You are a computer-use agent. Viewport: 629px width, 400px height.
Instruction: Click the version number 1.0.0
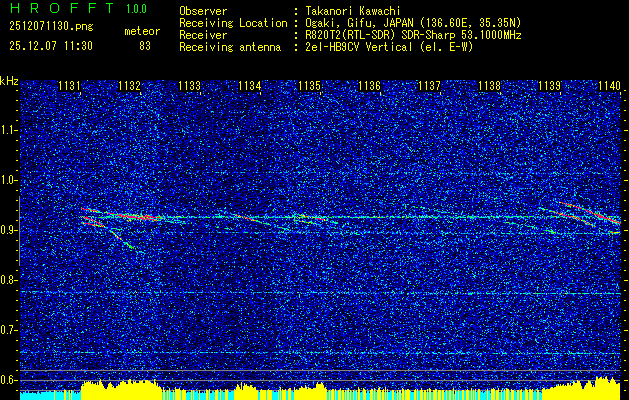136,9
